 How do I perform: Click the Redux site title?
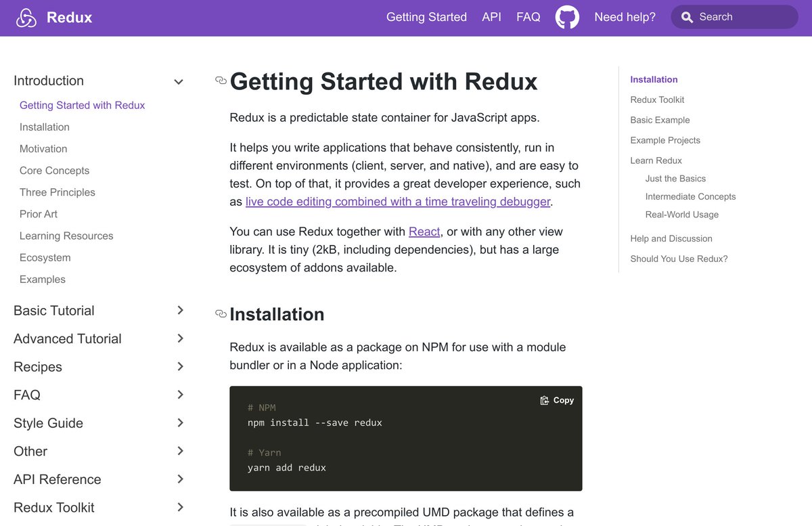tap(69, 18)
